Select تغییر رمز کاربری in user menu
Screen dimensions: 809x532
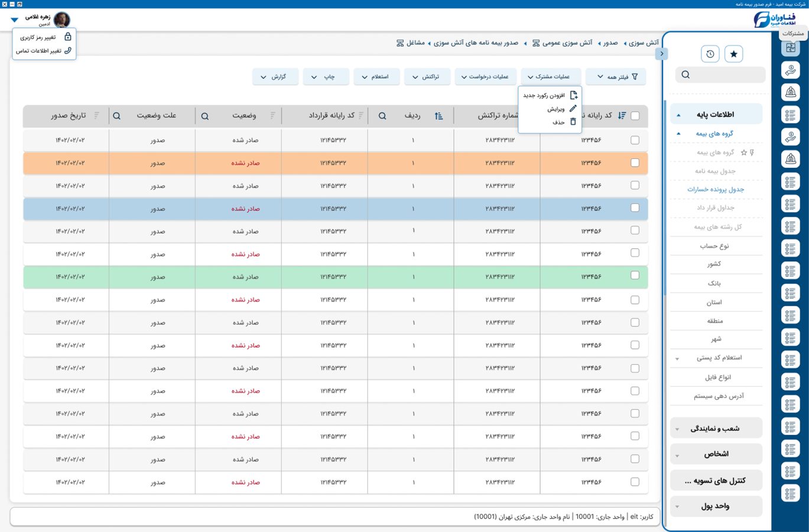44,37
